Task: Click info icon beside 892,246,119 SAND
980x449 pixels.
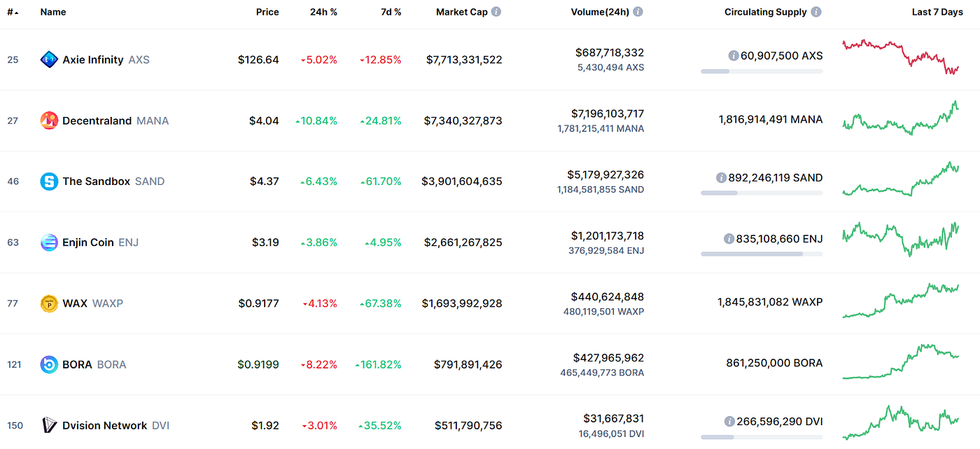Action: [x=722, y=178]
